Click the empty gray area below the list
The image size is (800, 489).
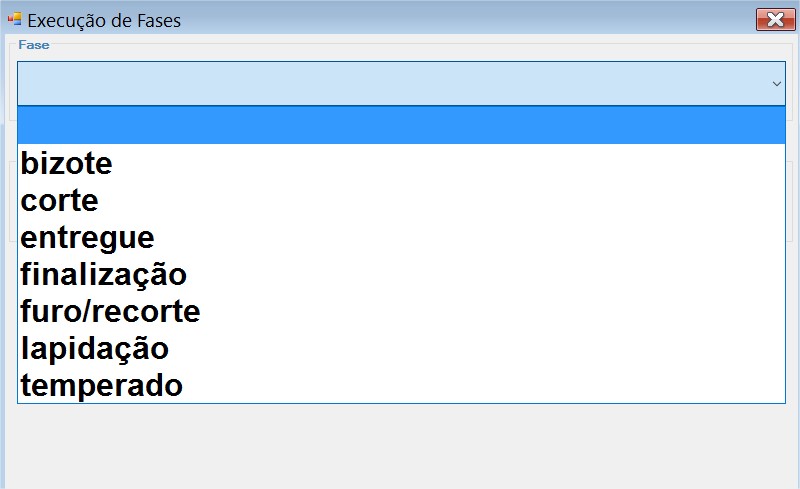coord(402,446)
